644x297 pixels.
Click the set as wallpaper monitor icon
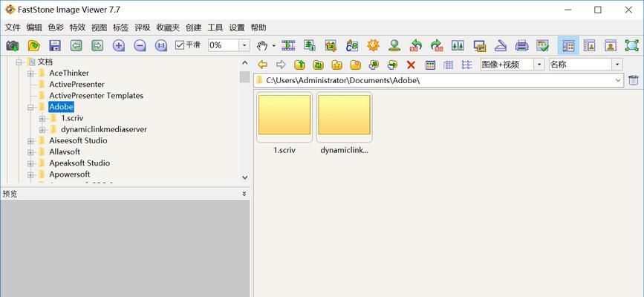click(479, 45)
